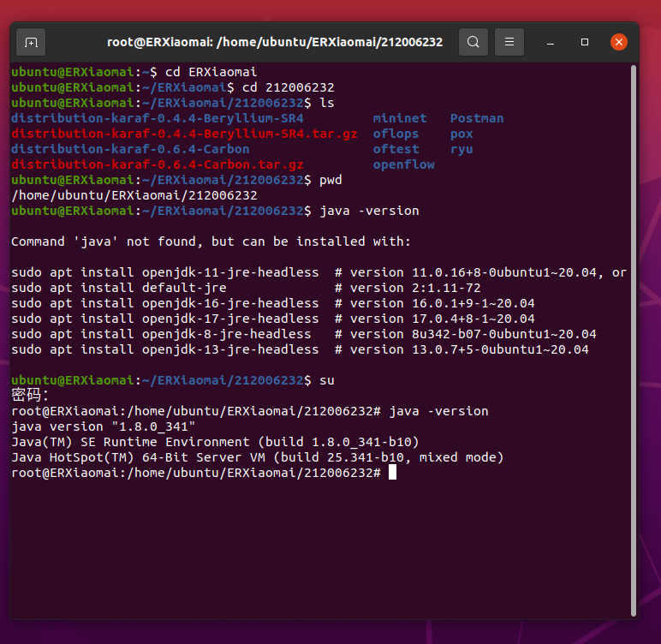This screenshot has width=661, height=644.
Task: Click the distribution-karaf-0.6.4-Carbon directory name
Action: click(130, 149)
